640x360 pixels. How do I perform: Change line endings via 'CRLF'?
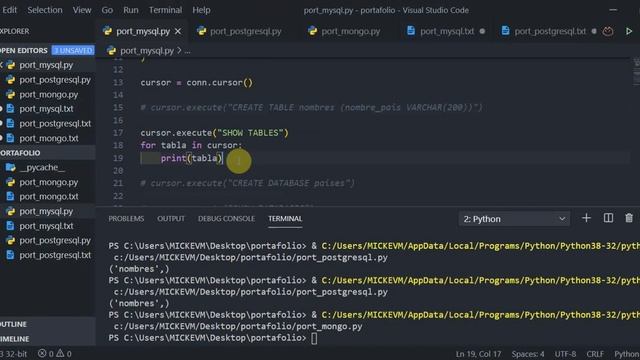(x=595, y=354)
